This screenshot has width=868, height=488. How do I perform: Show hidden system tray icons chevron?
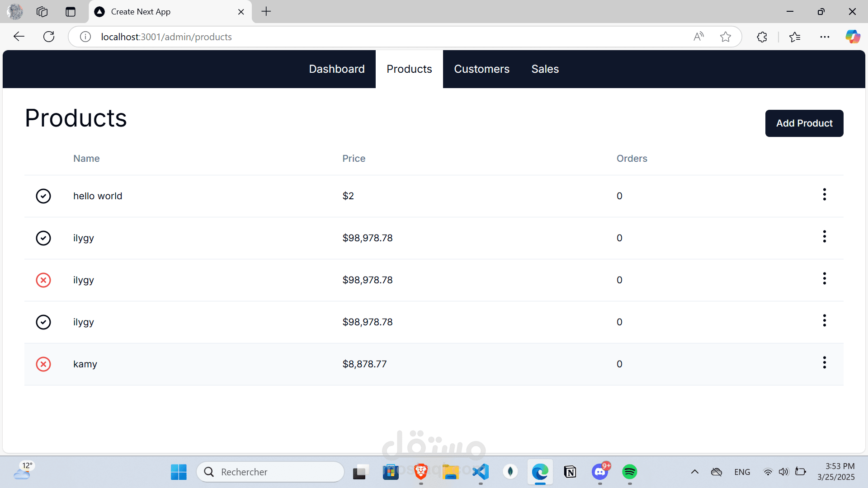click(x=694, y=472)
